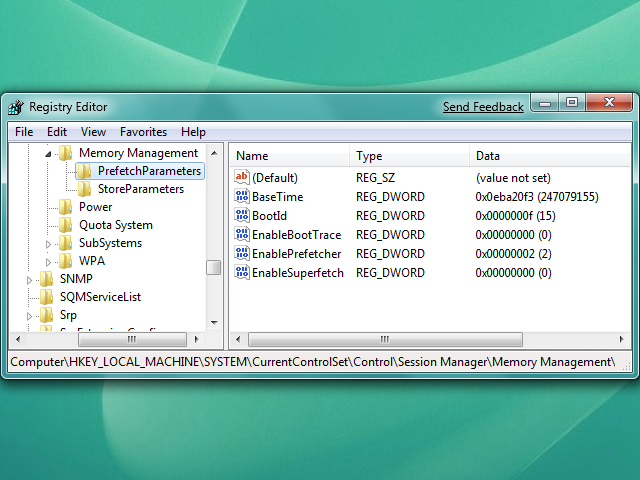The image size is (640, 480).
Task: Click the registry path in status bar
Action: [313, 362]
